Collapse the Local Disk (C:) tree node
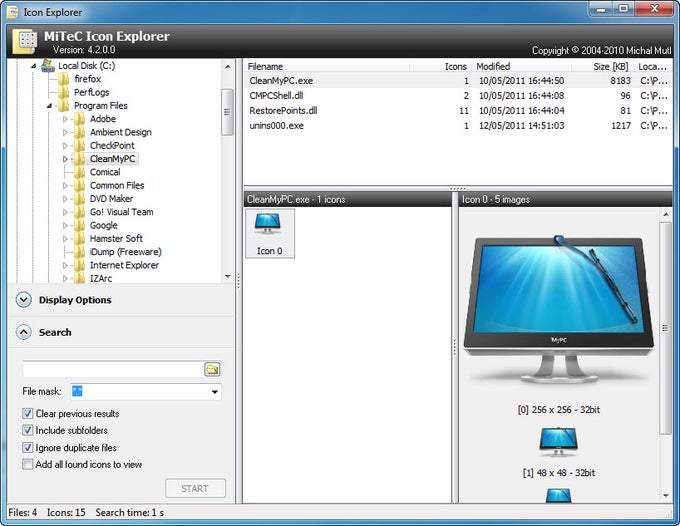Image resolution: width=680 pixels, height=526 pixels. tap(33, 66)
